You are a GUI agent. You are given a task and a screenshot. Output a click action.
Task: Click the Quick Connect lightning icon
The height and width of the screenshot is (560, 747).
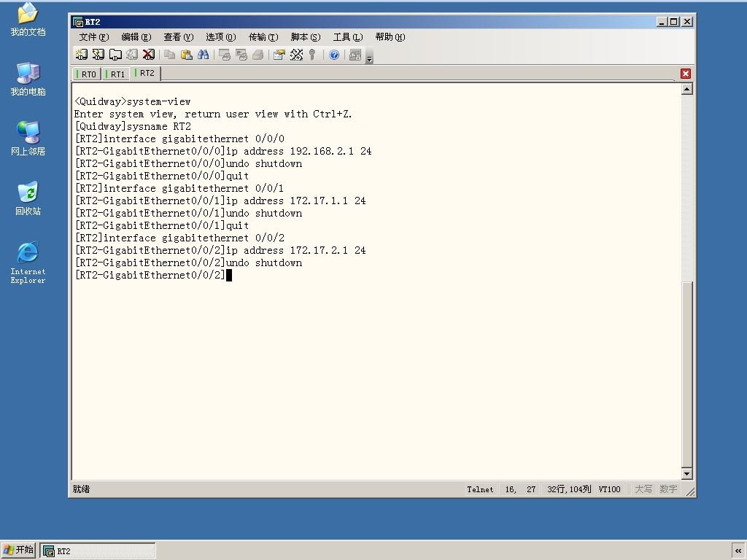click(x=98, y=55)
